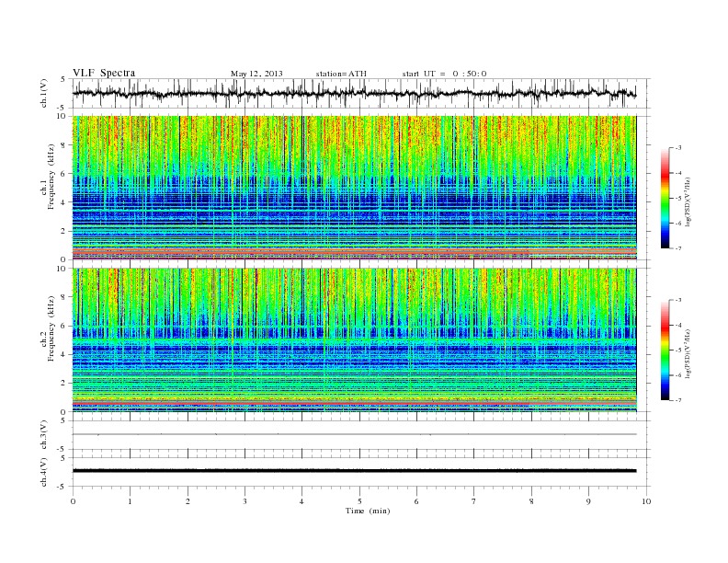
Task: Click the 'station=ATH' label
Action: (x=341, y=74)
